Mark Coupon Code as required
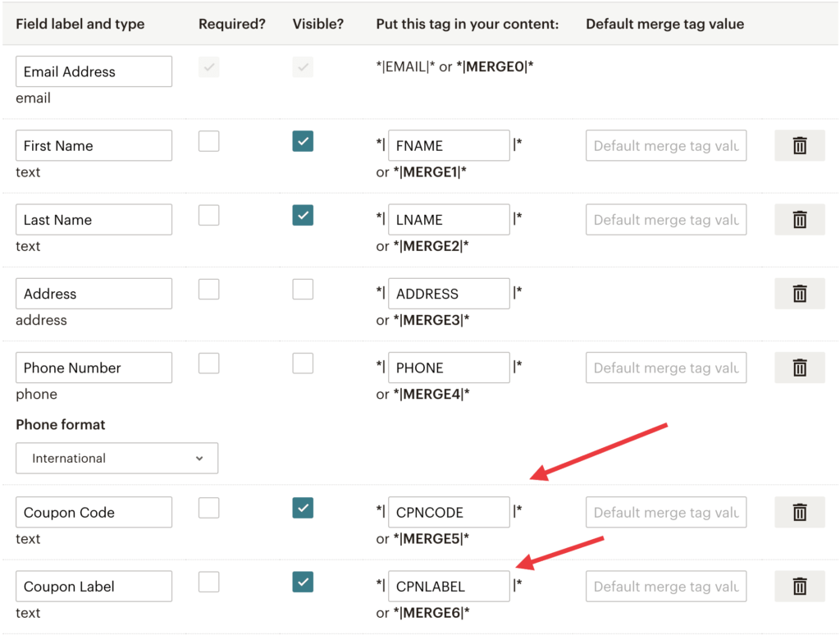 208,507
